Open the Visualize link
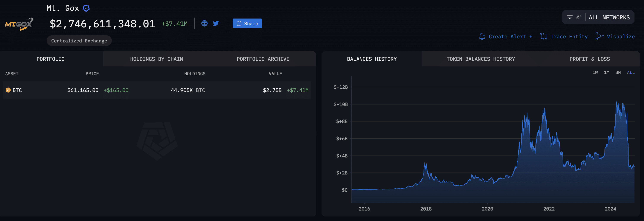 620,37
